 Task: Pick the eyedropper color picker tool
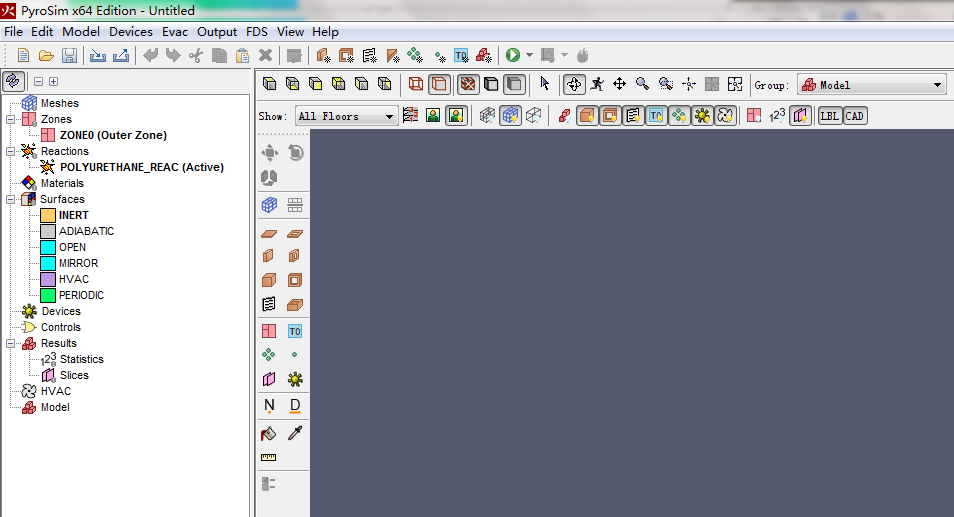(295, 433)
